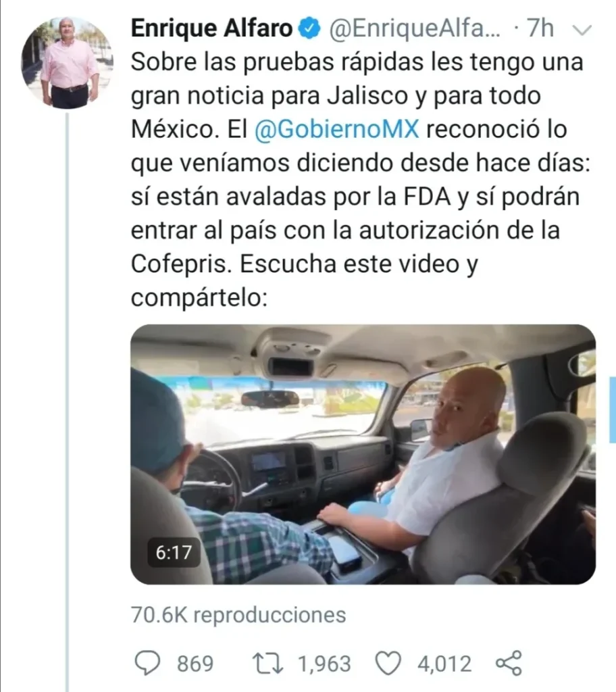This screenshot has width=616, height=692.
Task: Click the tweet text about pruebas rápidas
Action: [361, 180]
